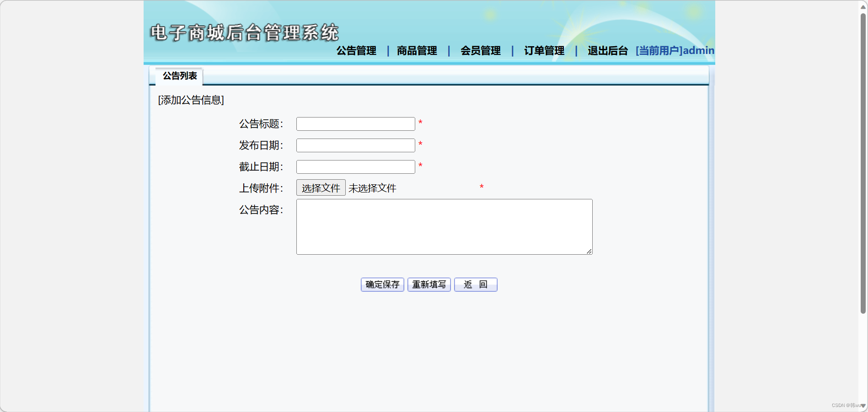Focus the 发布日期 input field
868x412 pixels.
click(355, 145)
